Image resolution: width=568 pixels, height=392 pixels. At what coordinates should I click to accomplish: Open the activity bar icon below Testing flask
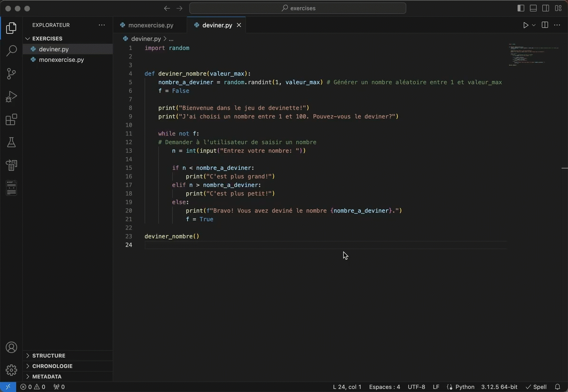[x=11, y=165]
